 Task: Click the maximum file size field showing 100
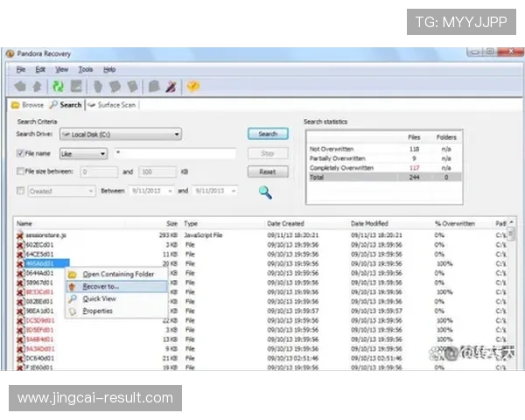[157, 171]
